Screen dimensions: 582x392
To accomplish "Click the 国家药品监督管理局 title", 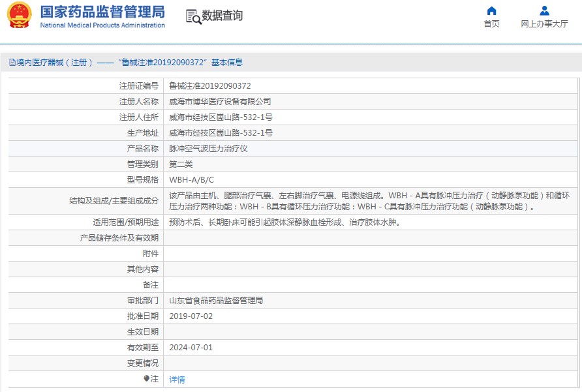I will click(102, 12).
